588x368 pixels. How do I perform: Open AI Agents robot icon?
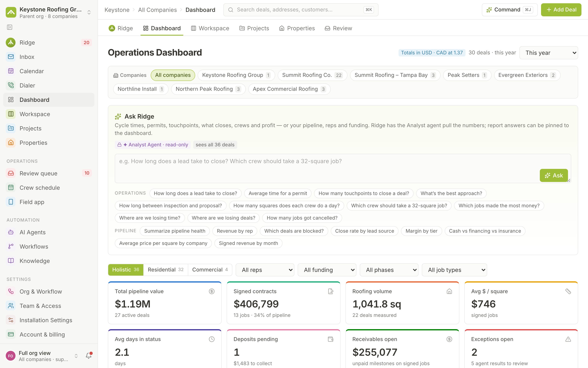(x=11, y=232)
